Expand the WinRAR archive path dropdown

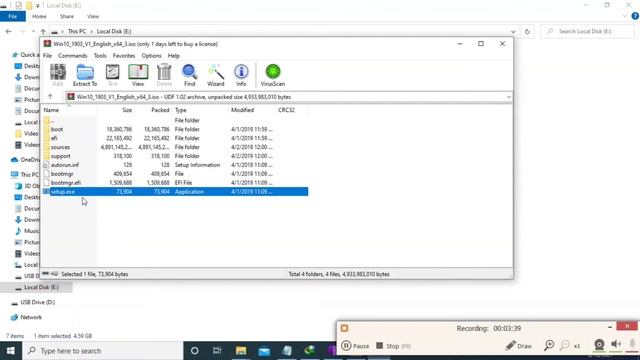pos(509,97)
